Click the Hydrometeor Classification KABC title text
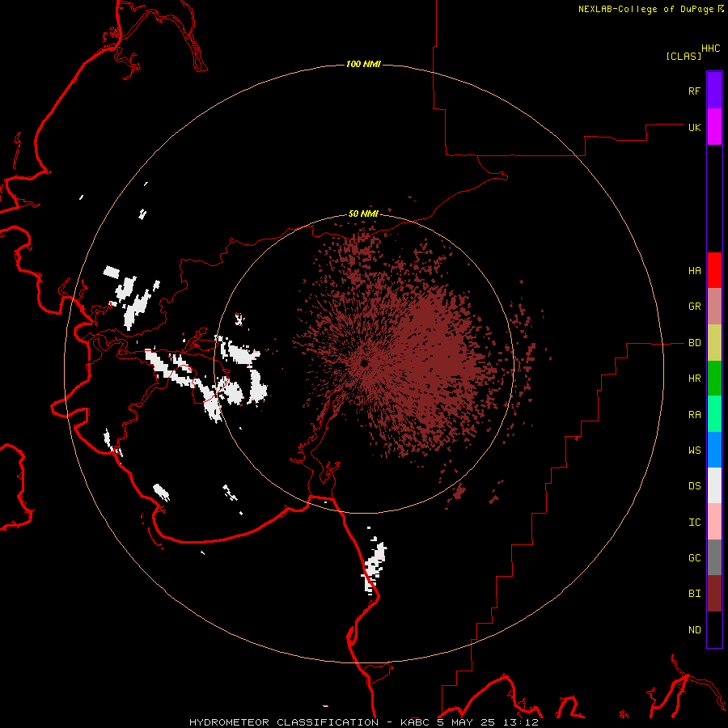This screenshot has width=728, height=728. point(363,722)
